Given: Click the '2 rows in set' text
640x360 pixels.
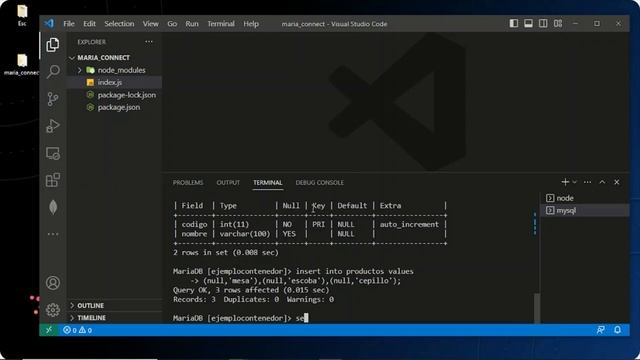Looking at the screenshot, I should pos(226,252).
